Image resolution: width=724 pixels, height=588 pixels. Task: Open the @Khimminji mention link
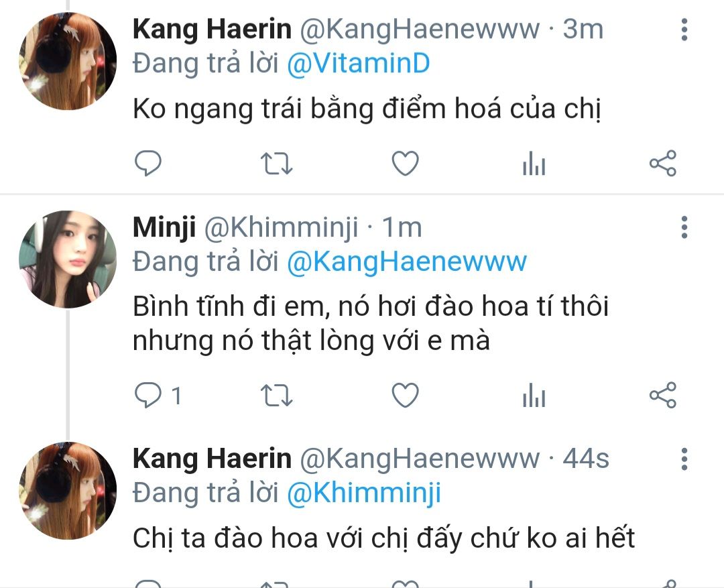364,493
